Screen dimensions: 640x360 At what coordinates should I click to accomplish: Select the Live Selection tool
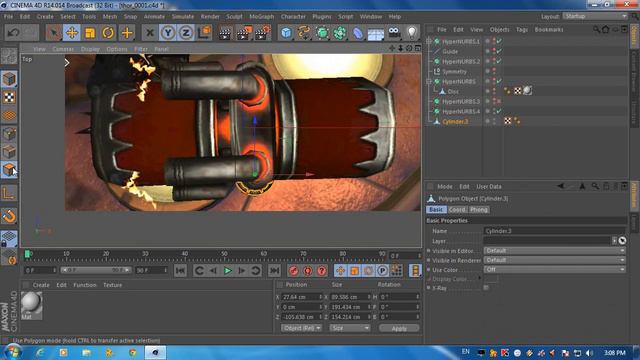point(53,33)
